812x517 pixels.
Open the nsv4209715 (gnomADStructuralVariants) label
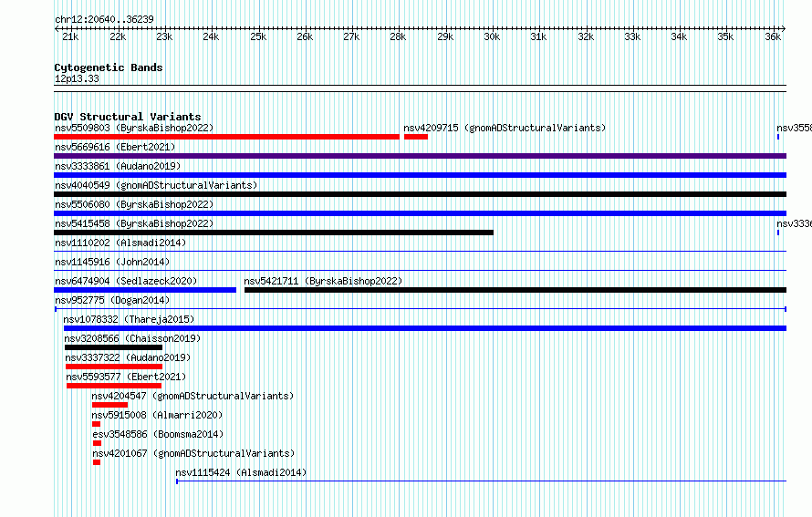click(505, 128)
